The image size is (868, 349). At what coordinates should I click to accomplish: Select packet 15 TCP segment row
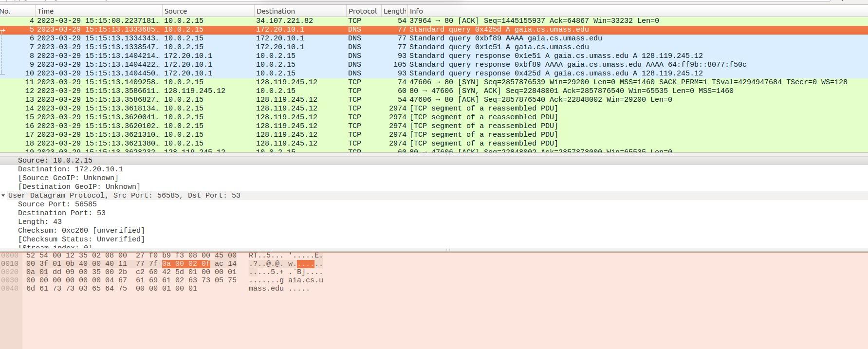(434, 117)
